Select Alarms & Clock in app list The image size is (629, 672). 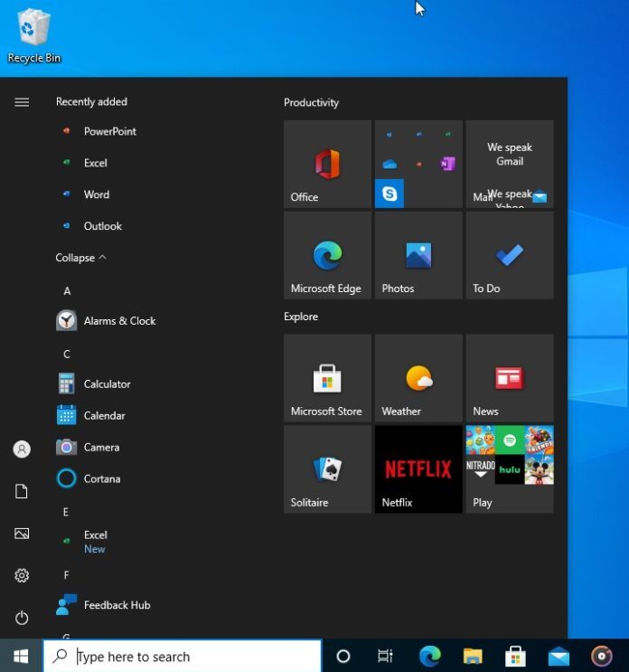click(x=118, y=321)
